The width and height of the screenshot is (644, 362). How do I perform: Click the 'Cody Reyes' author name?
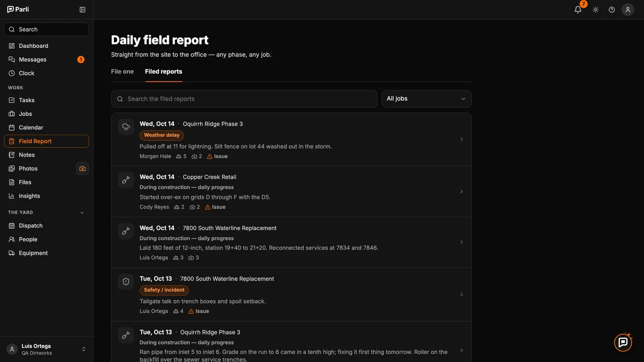pyautogui.click(x=155, y=207)
